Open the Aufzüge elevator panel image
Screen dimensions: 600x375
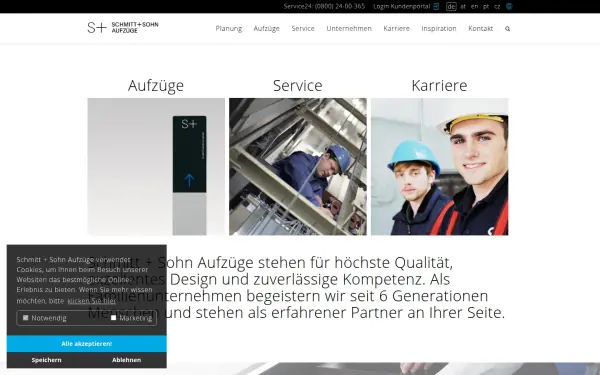point(156,167)
